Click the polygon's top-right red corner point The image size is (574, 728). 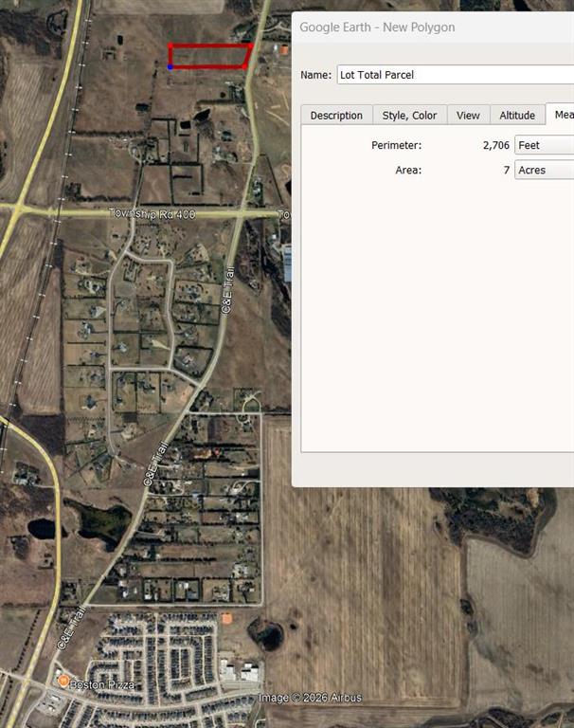(251, 45)
